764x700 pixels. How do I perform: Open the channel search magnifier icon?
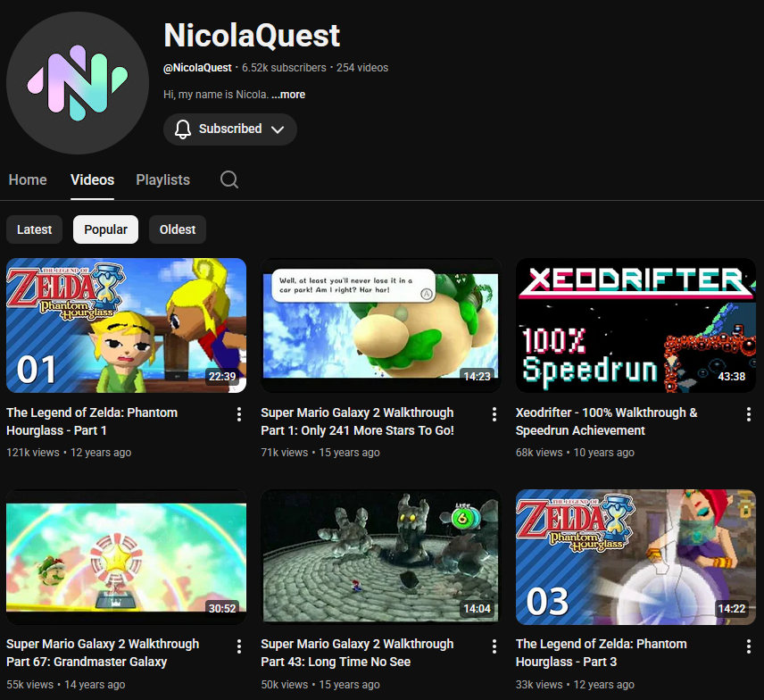coord(229,179)
